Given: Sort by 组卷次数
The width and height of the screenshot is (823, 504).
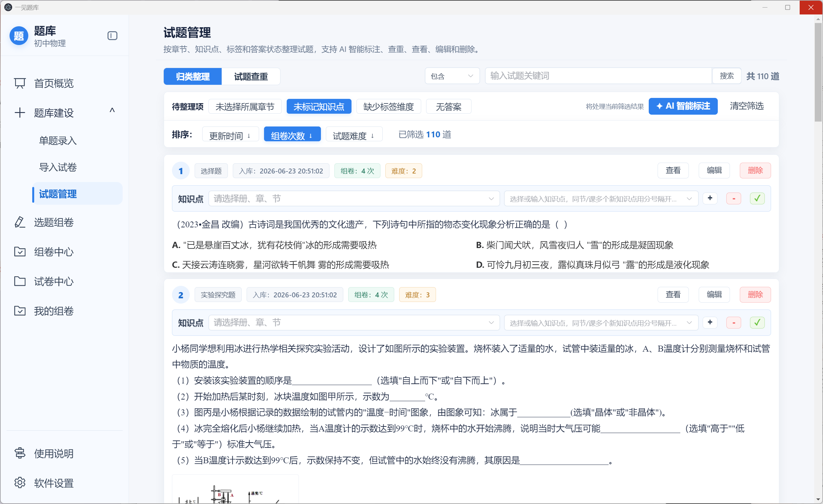Looking at the screenshot, I should pos(292,134).
